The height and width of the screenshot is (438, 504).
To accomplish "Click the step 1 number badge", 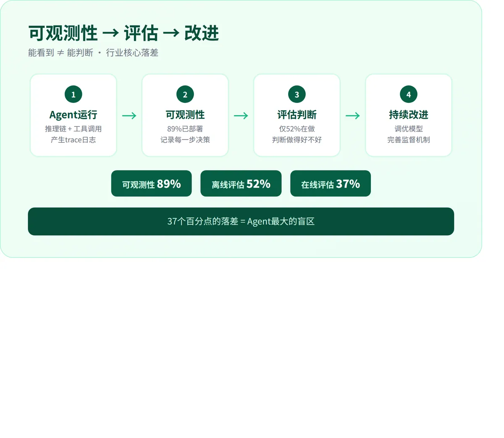I will (73, 94).
